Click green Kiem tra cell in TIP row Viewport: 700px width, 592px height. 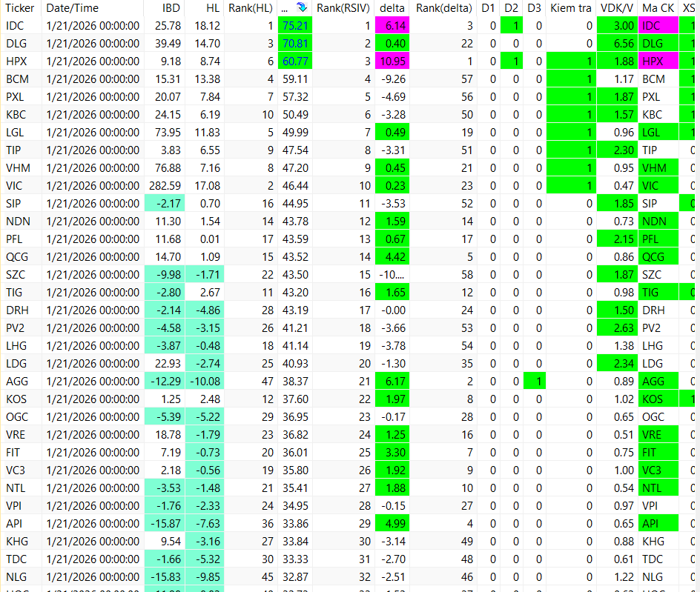[572, 150]
